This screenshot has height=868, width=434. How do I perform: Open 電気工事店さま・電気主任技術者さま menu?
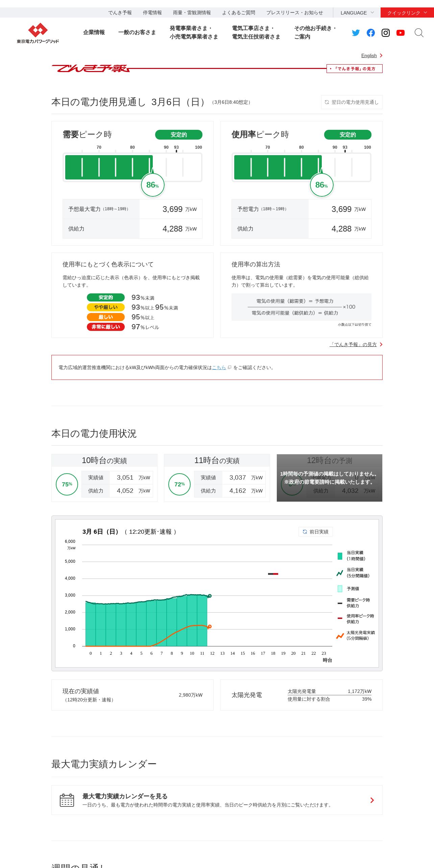[x=256, y=32]
